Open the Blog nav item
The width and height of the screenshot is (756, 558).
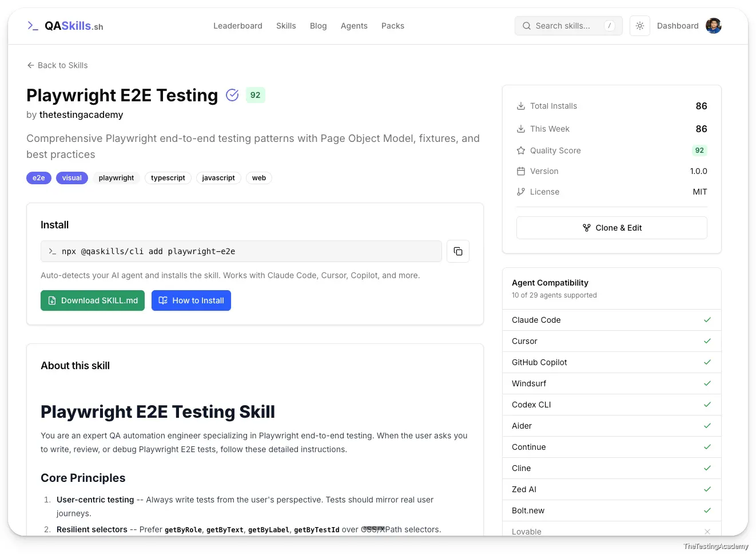click(x=319, y=26)
